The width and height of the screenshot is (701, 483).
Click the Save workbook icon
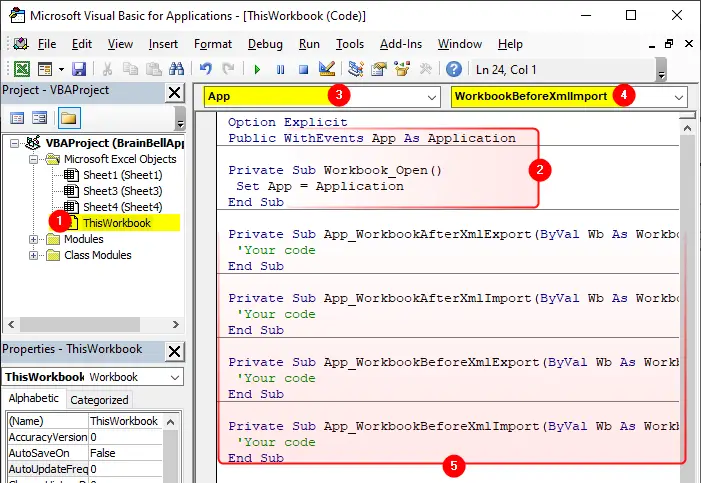point(79,69)
